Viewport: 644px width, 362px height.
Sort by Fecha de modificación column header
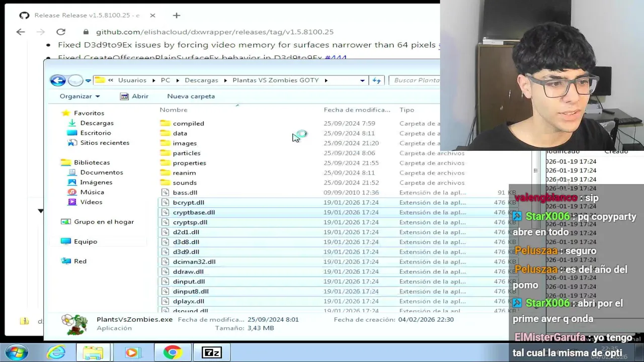pyautogui.click(x=357, y=110)
